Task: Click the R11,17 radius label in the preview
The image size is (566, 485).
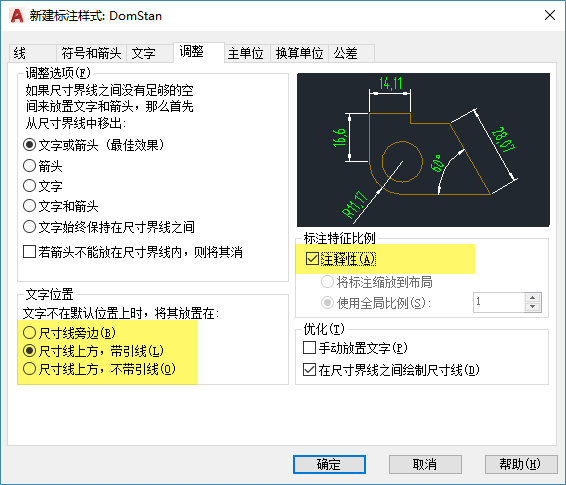Action: pyautogui.click(x=355, y=205)
